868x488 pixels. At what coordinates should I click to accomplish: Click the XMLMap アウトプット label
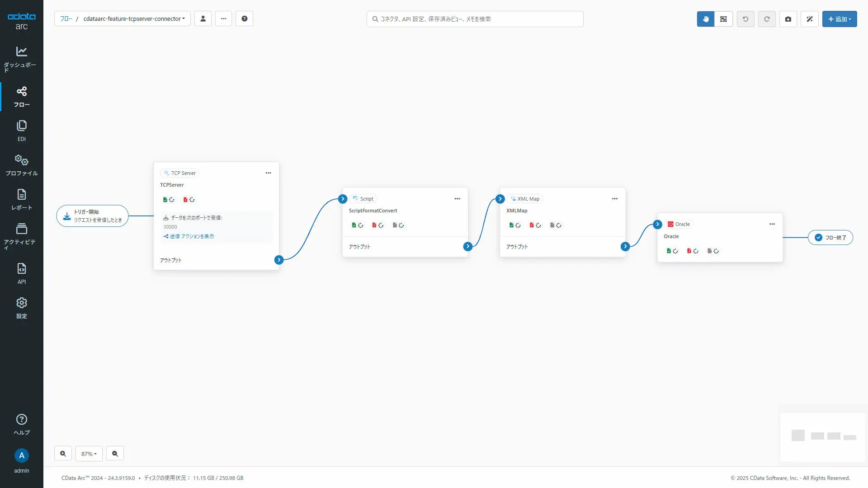(517, 247)
